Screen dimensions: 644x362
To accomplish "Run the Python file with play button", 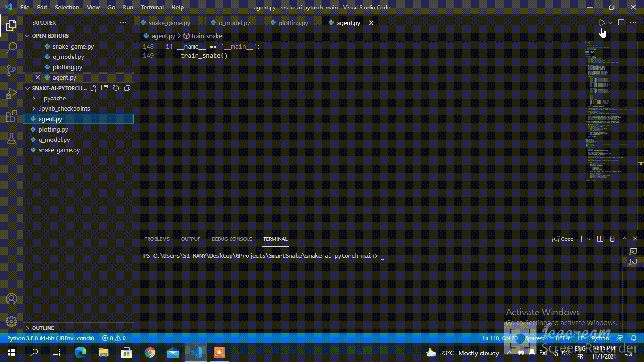I will point(602,23).
